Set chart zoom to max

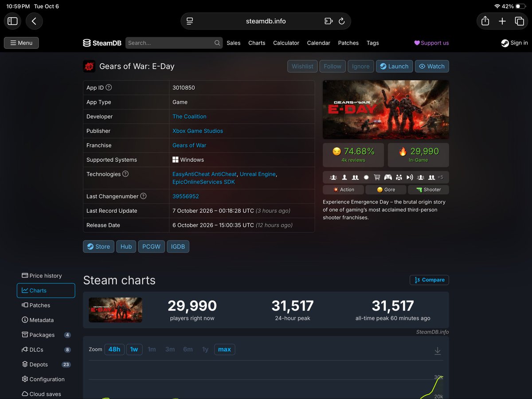(224, 349)
